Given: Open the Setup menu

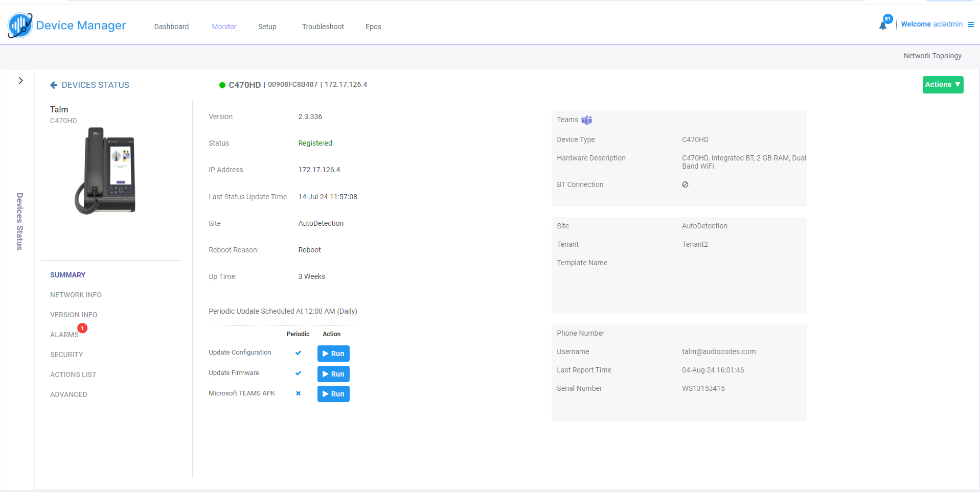Looking at the screenshot, I should coord(267,27).
